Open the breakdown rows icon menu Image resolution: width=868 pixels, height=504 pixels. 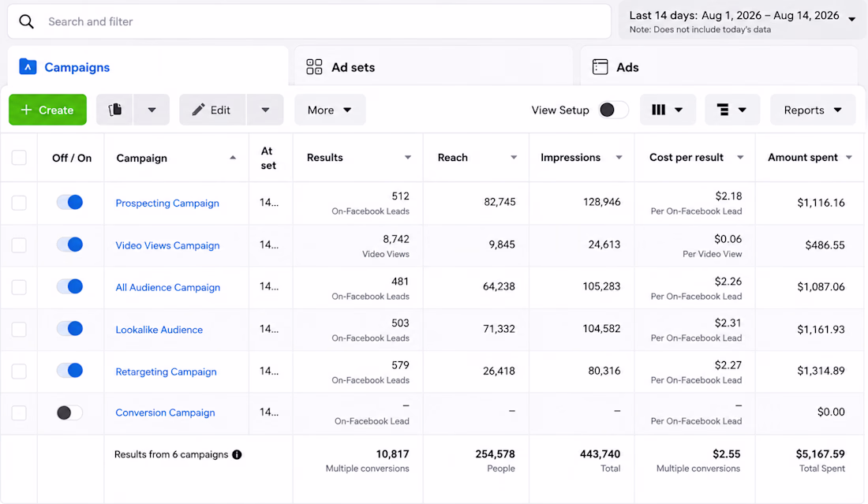[x=731, y=110]
